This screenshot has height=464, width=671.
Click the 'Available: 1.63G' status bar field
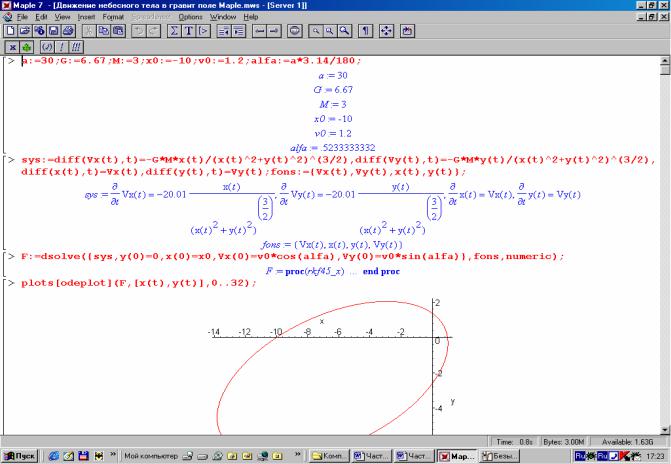click(x=627, y=442)
